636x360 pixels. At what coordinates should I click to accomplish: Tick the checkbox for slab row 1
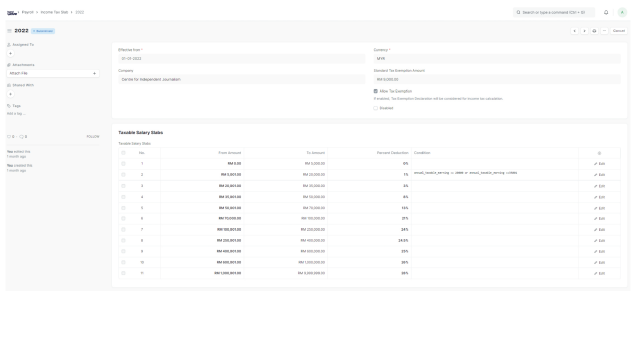[123, 164]
